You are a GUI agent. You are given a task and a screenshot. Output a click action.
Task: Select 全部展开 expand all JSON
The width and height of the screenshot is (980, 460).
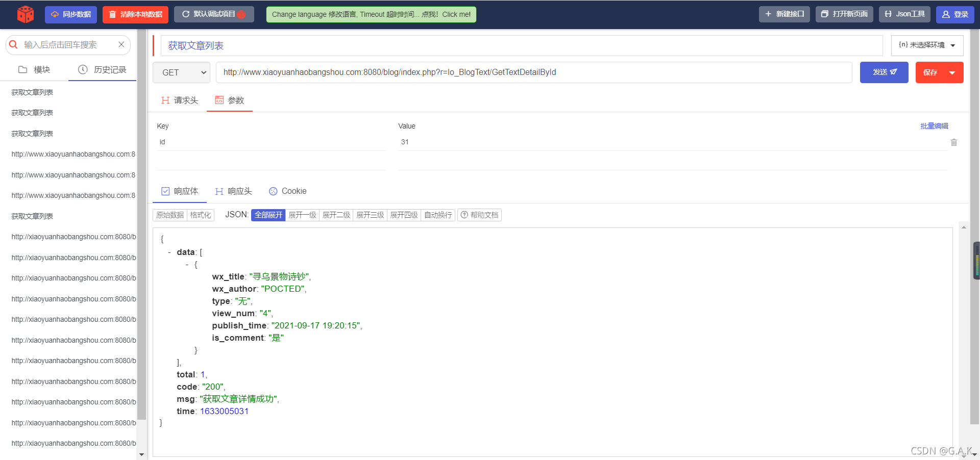[x=268, y=215]
